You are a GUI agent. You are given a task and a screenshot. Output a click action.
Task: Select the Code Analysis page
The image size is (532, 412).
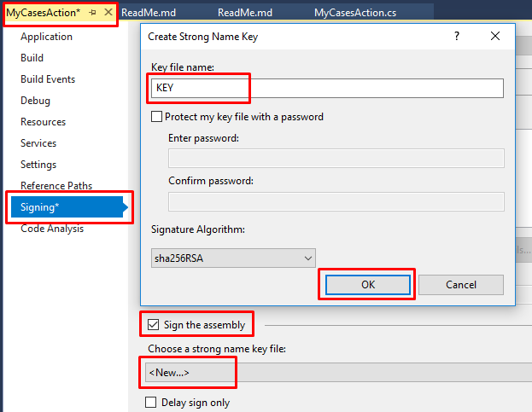click(52, 229)
